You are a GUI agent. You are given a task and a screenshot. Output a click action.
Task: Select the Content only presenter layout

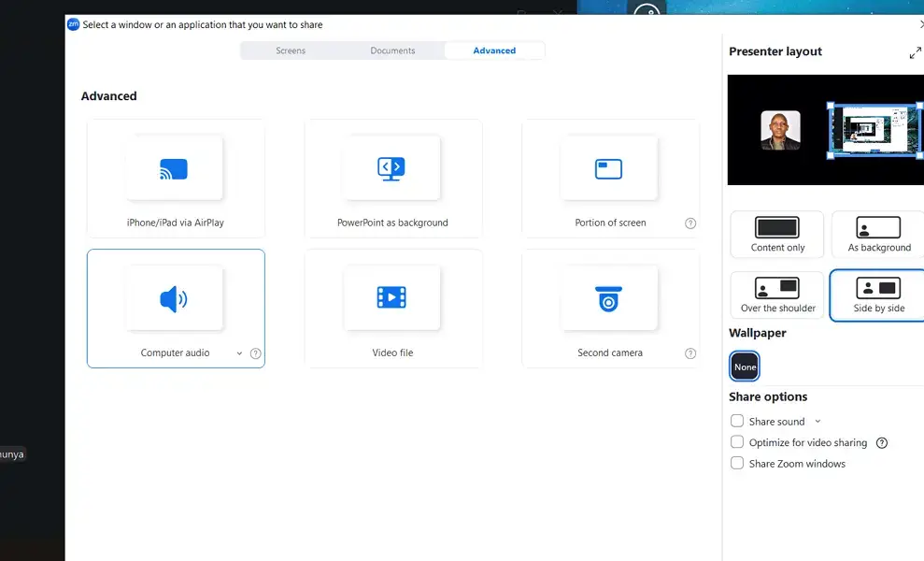point(776,234)
